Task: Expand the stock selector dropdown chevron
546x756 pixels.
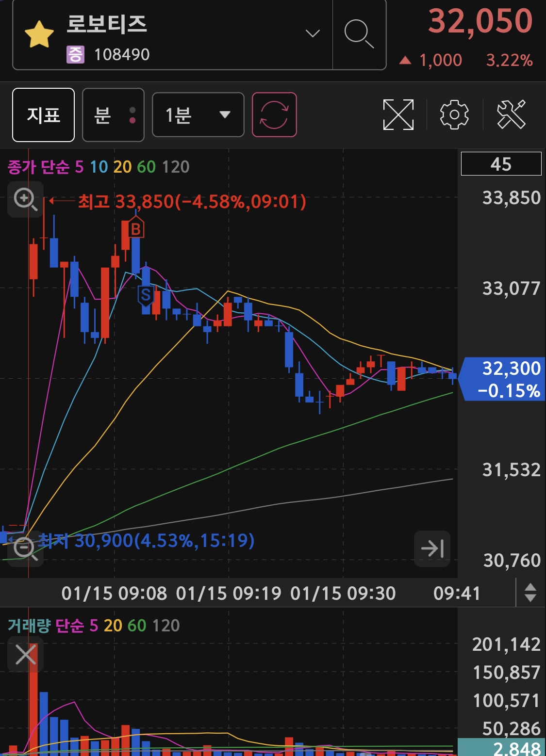Action: click(313, 33)
